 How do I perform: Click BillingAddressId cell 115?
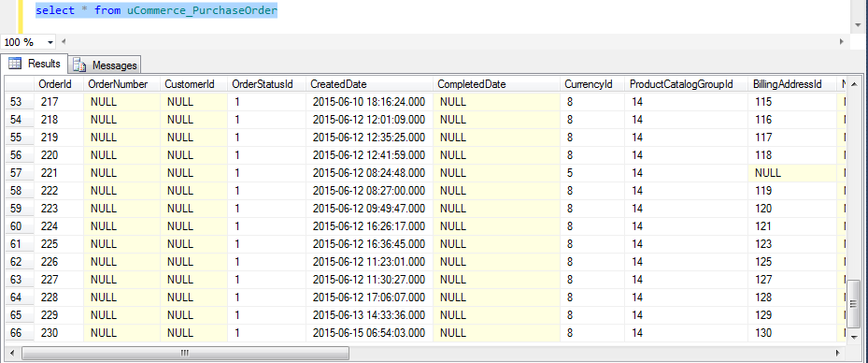click(792, 102)
